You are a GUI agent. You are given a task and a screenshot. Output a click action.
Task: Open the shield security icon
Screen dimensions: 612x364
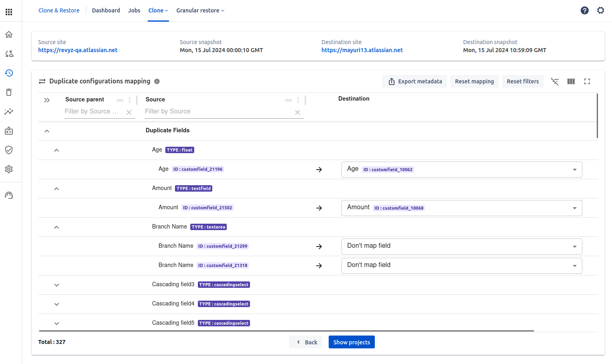9,150
